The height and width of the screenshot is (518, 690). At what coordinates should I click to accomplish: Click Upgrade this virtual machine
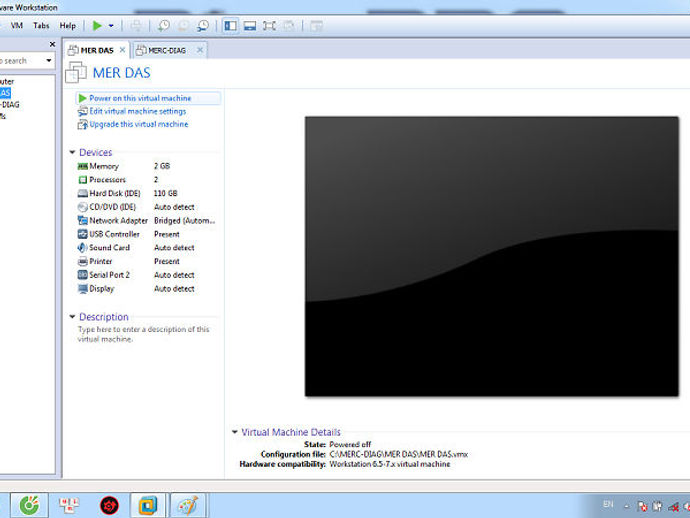click(139, 124)
